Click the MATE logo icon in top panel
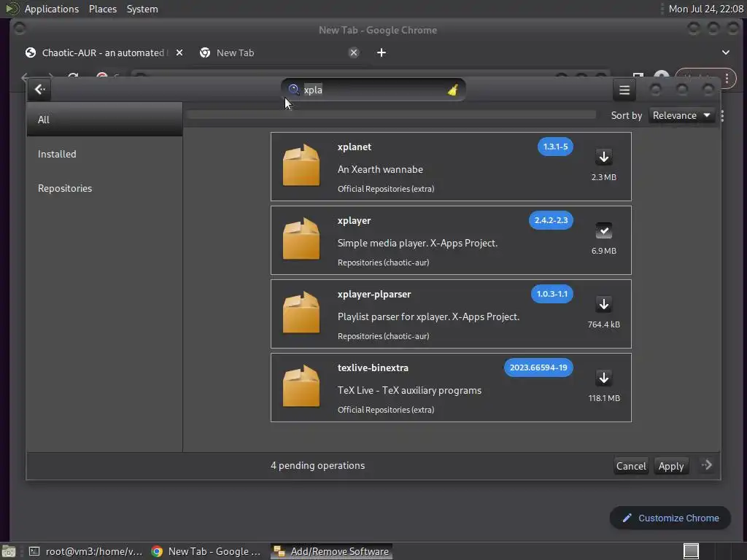The image size is (747, 560). 12,9
